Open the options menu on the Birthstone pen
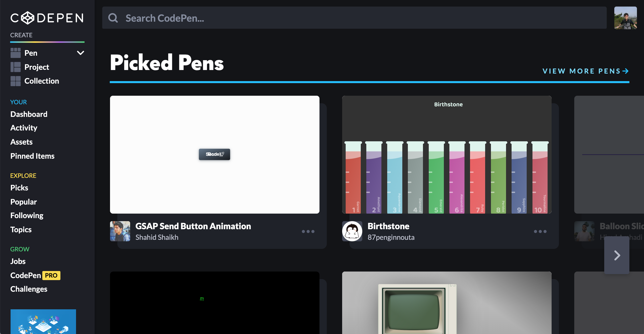Image resolution: width=644 pixels, height=334 pixels. click(540, 231)
